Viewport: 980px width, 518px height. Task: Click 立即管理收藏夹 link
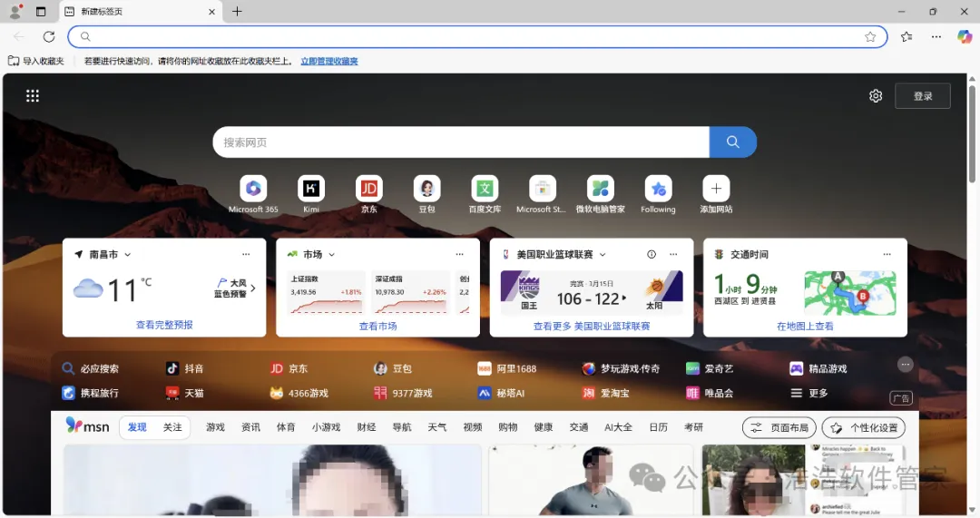coord(329,62)
